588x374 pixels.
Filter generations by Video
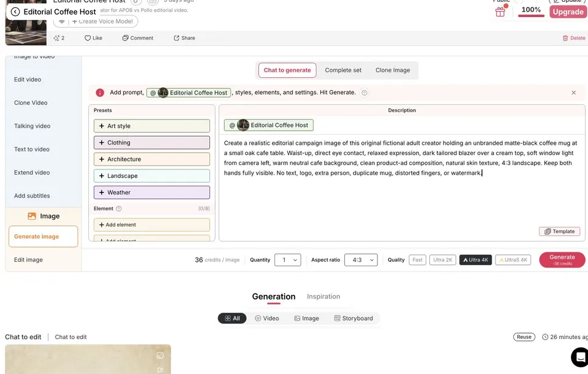pos(267,318)
